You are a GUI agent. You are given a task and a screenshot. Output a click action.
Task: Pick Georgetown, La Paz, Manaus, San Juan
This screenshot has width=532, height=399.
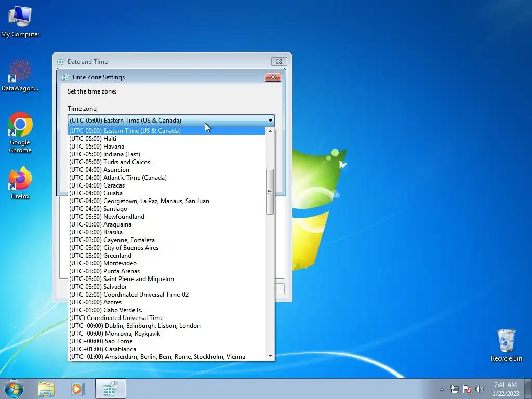pos(167,201)
